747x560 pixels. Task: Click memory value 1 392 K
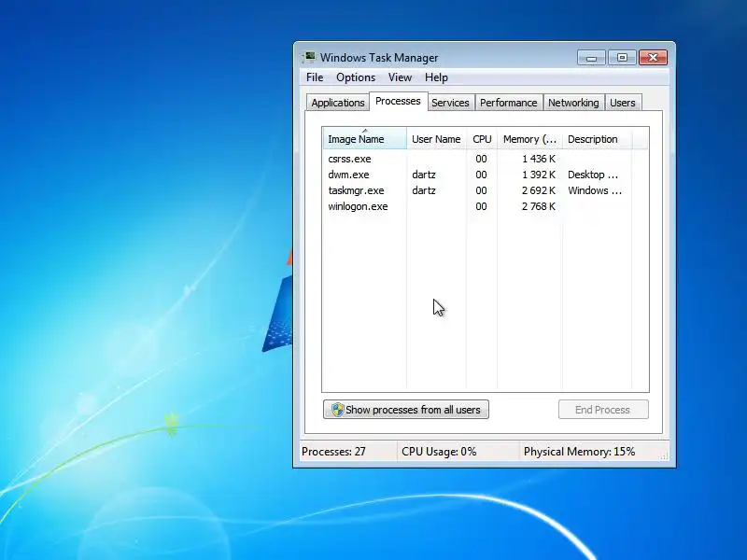(539, 175)
